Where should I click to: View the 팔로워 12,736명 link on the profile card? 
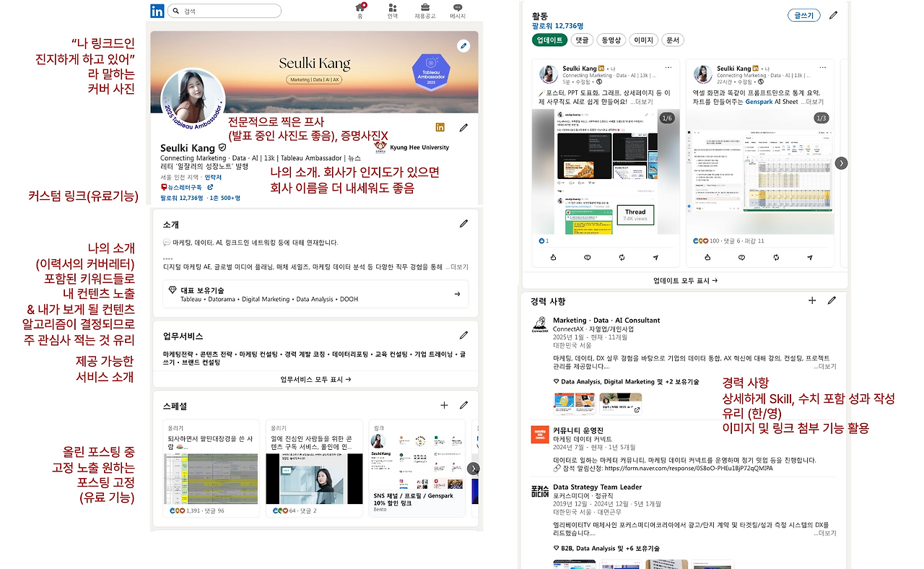(180, 197)
